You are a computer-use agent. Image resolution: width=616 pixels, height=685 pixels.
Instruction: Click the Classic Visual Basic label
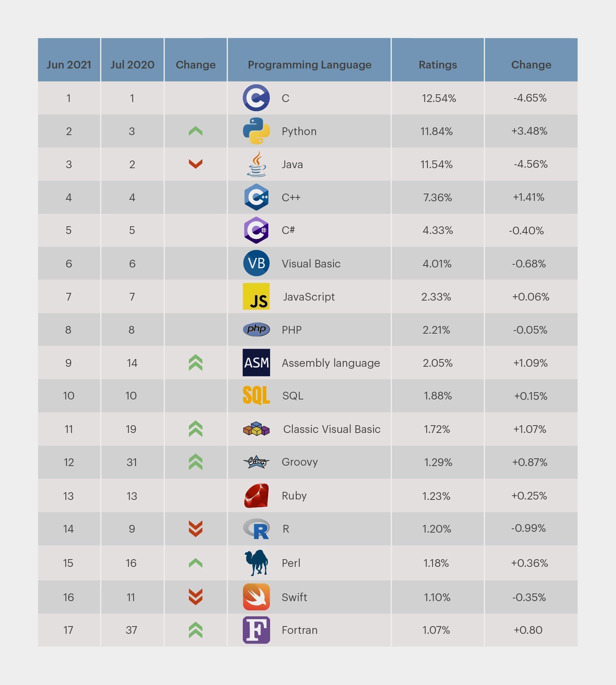(x=332, y=429)
